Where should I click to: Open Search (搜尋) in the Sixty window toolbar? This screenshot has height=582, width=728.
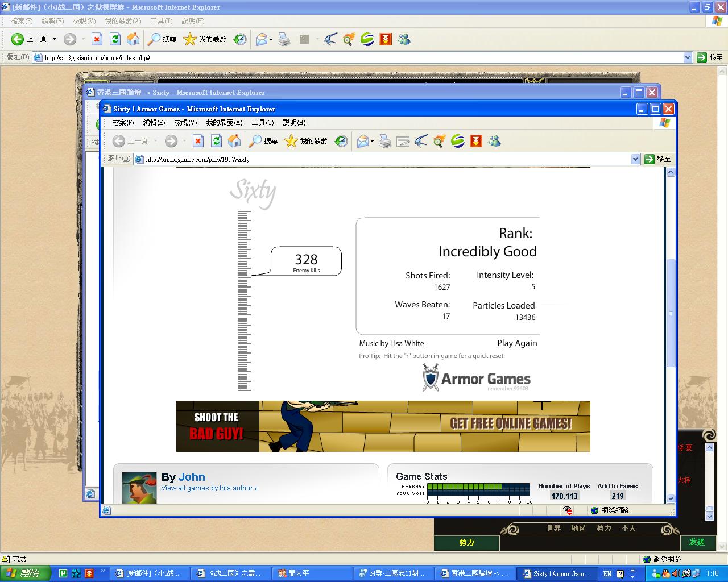point(264,141)
